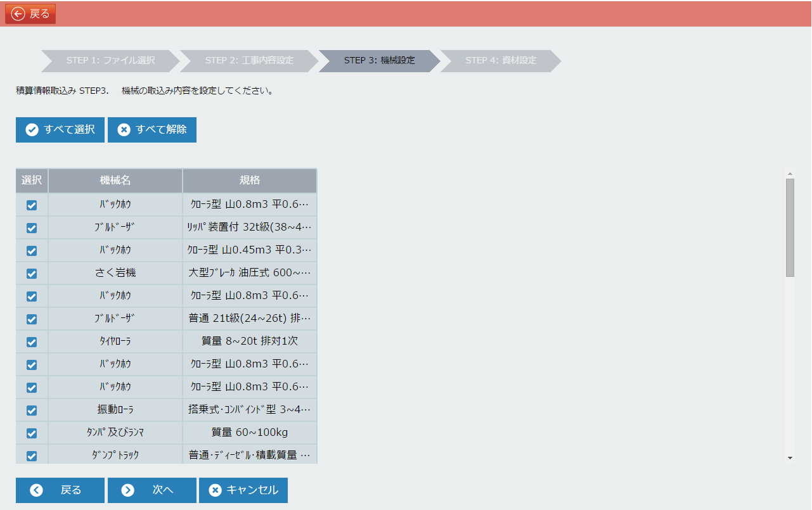Click the 搭乗式･ｺﾝﾊﾞｲﾝﾄﾞ型 spec cell
The width and height of the screenshot is (812, 510).
point(250,410)
